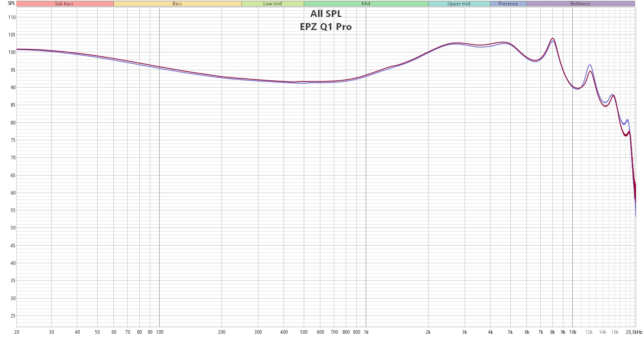Select the Bass band label
This screenshot has height=337, width=644.
click(x=177, y=4)
